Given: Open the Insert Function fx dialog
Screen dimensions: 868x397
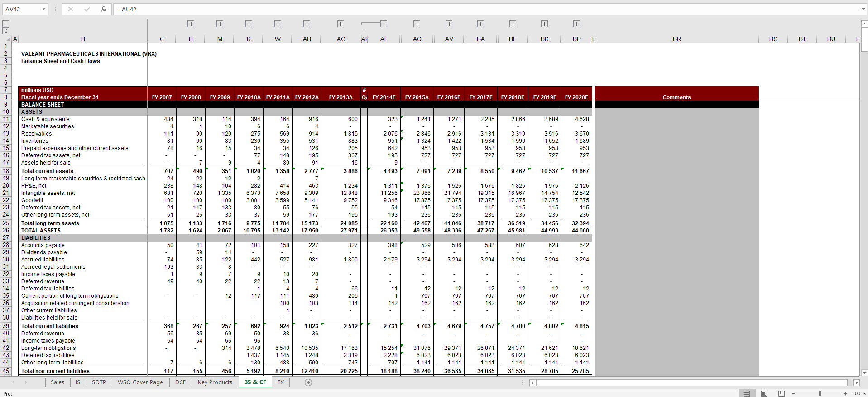Looking at the screenshot, I should (x=103, y=9).
